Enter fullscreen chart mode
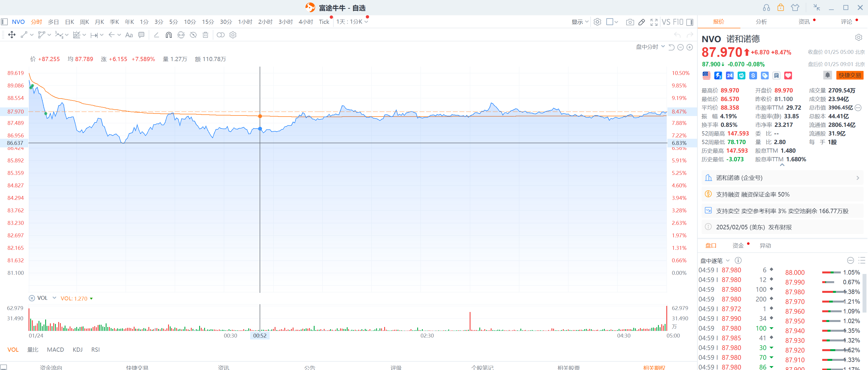 [654, 22]
